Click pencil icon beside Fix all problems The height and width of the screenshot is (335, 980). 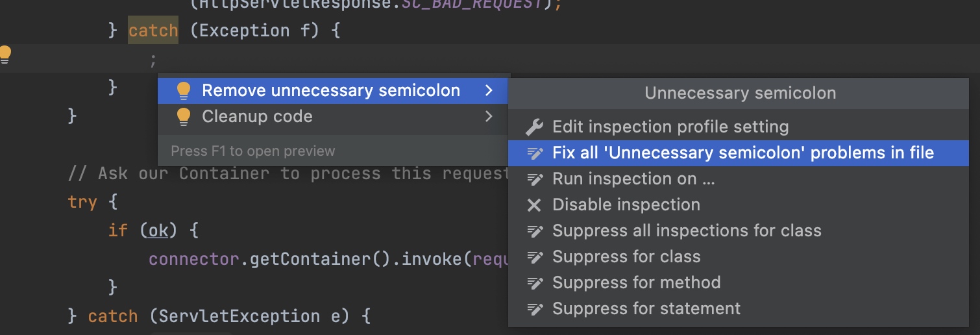click(534, 153)
